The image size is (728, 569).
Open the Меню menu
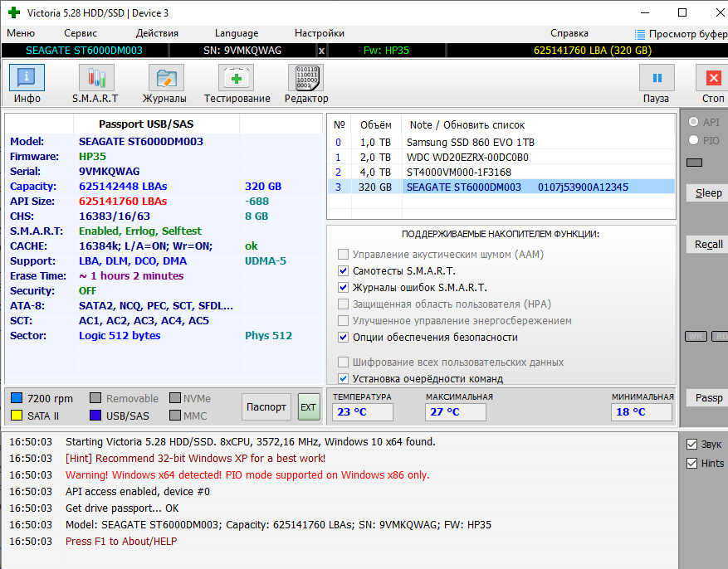(x=21, y=33)
